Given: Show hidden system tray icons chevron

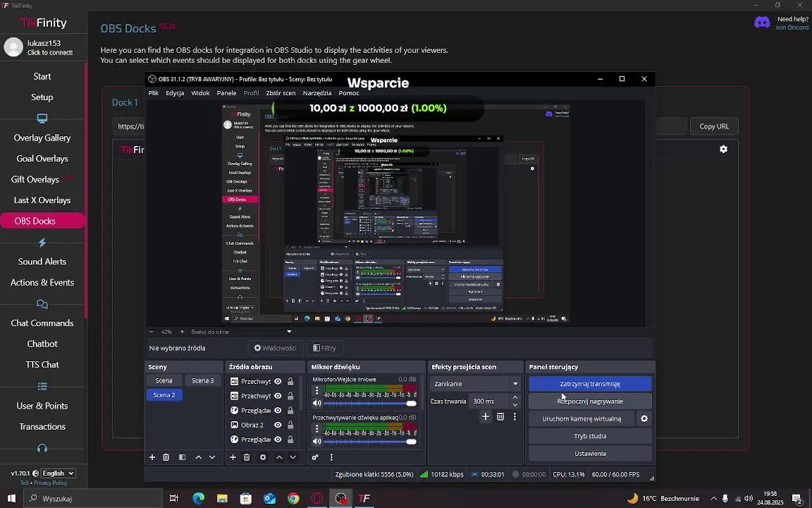Looking at the screenshot, I should (713, 499).
